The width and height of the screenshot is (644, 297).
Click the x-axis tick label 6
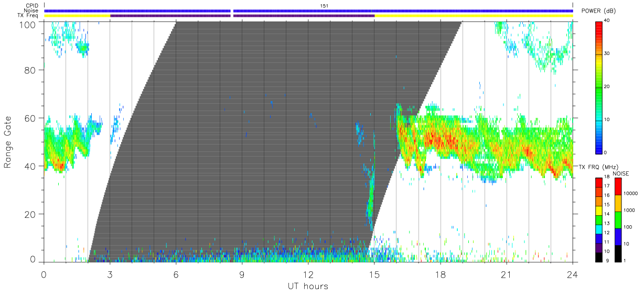pos(176,274)
